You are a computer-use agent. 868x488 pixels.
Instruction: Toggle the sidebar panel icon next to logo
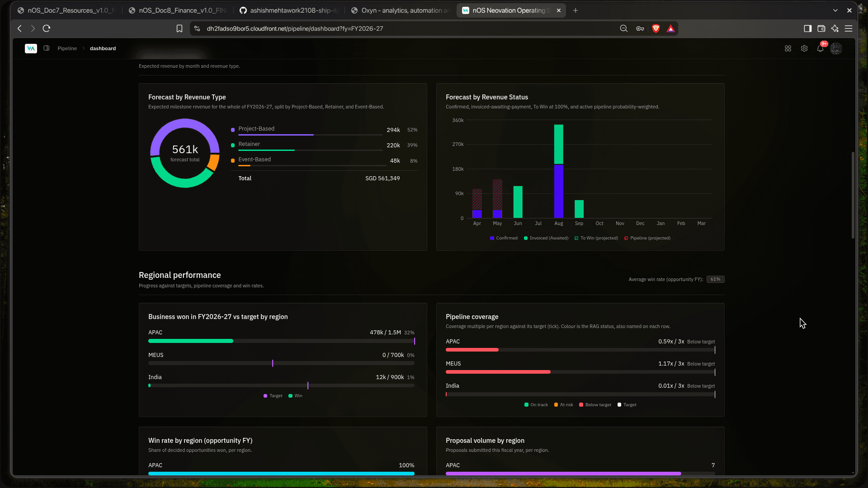coord(47,48)
